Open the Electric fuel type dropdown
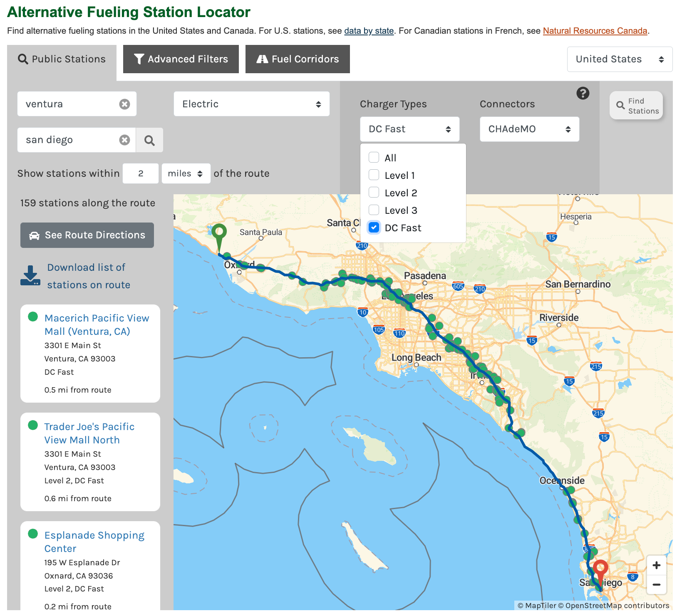The image size is (682, 616). [x=251, y=104]
